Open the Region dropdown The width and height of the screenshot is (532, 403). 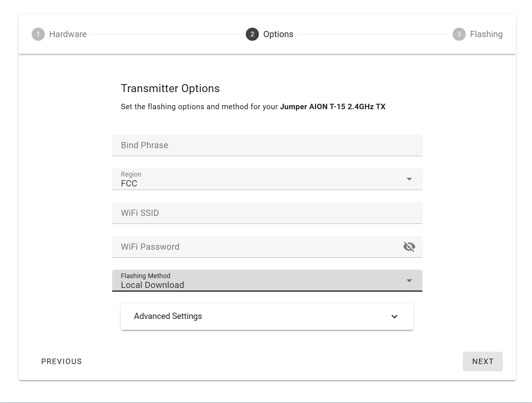pyautogui.click(x=267, y=179)
